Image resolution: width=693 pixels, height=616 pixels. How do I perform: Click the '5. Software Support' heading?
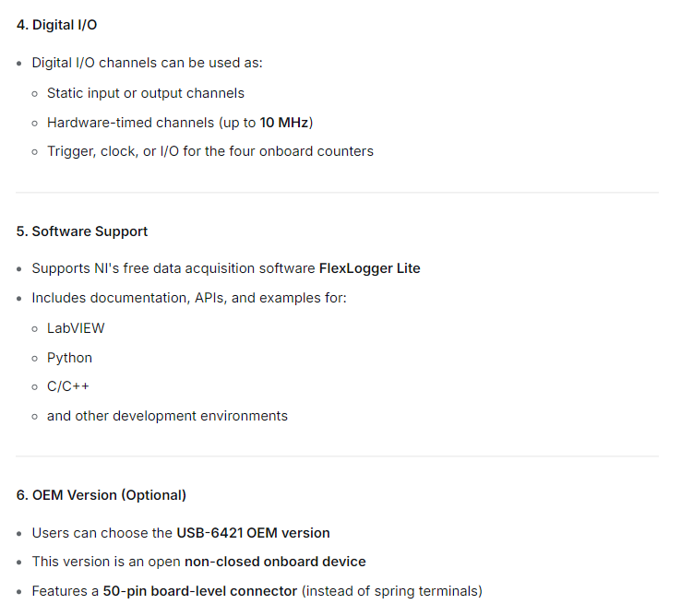(82, 231)
